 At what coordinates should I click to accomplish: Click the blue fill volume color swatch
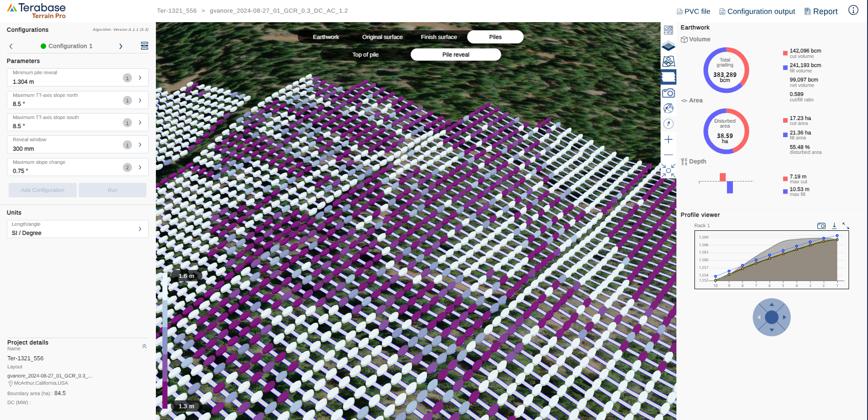(785, 68)
